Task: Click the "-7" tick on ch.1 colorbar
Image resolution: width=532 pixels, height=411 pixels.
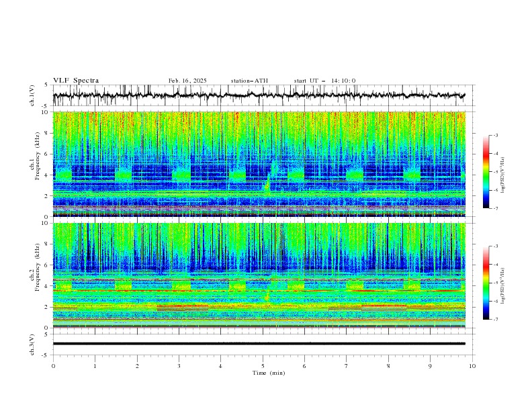Action: [x=495, y=208]
